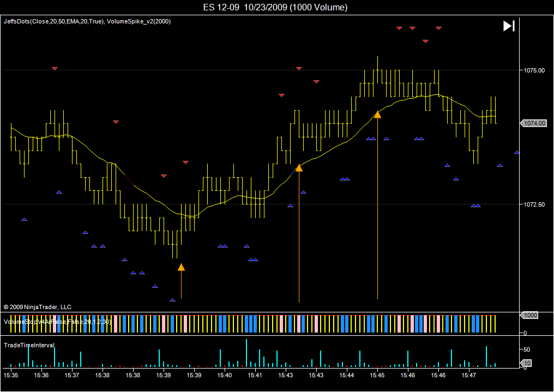Click the 1072.50 price axis label

pyautogui.click(x=534, y=204)
